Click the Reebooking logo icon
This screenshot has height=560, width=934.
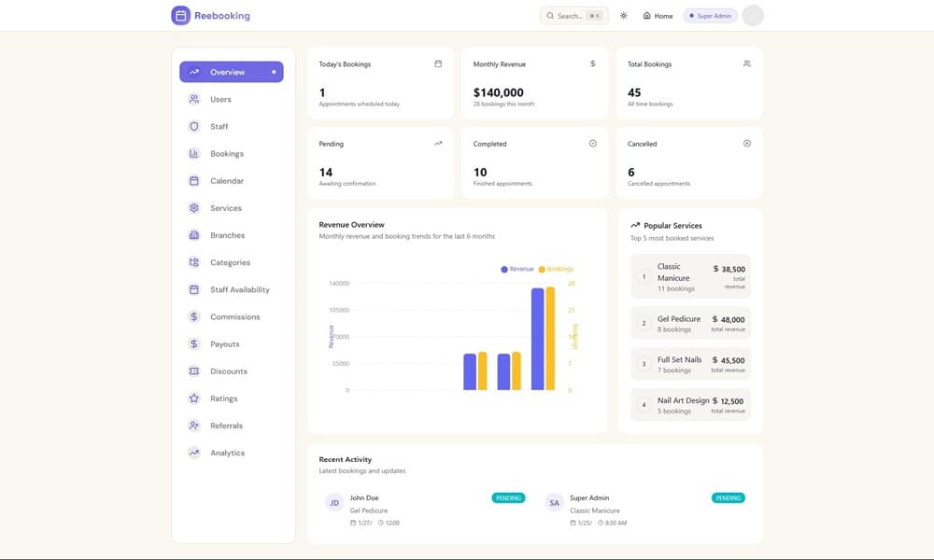tap(180, 16)
